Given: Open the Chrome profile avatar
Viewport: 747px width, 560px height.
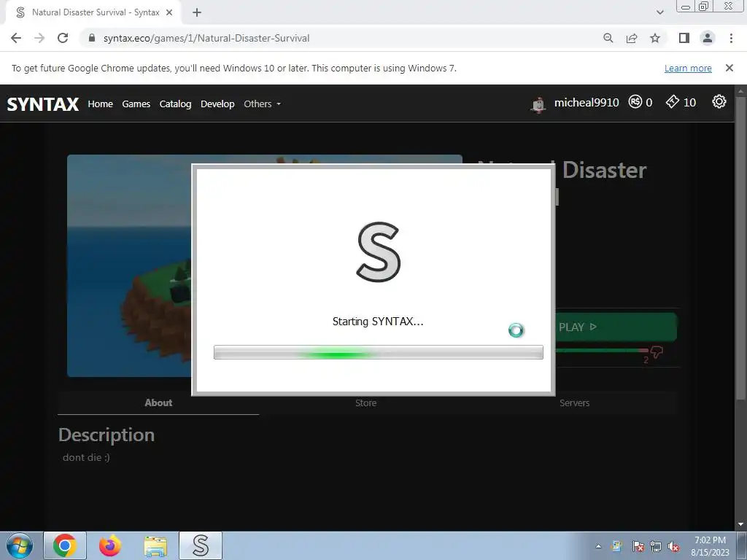Looking at the screenshot, I should [x=708, y=38].
